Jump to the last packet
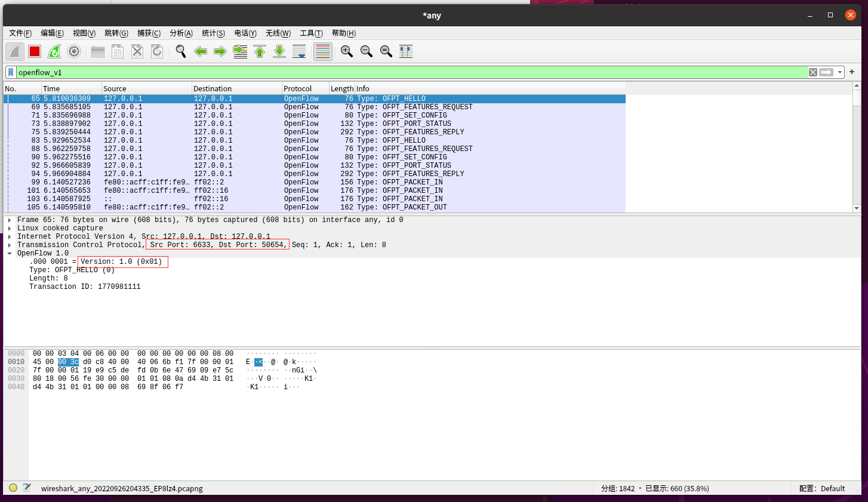This screenshot has height=502, width=868. tap(279, 51)
